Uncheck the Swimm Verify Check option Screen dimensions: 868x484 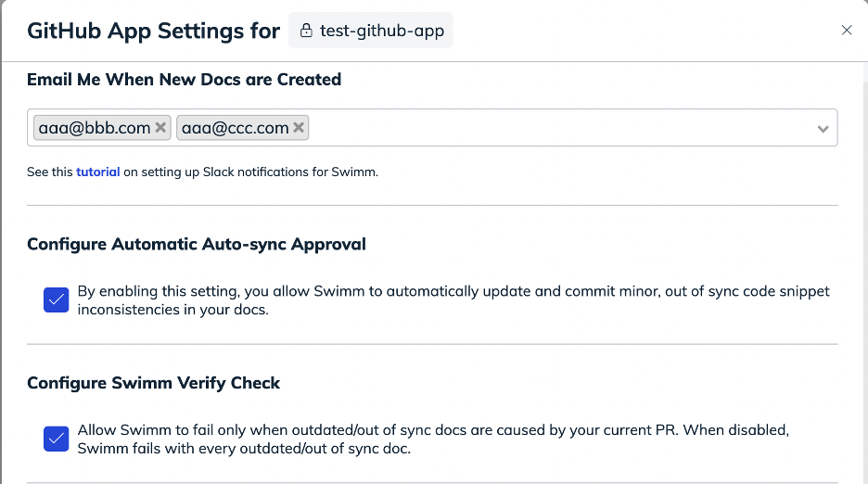point(56,439)
